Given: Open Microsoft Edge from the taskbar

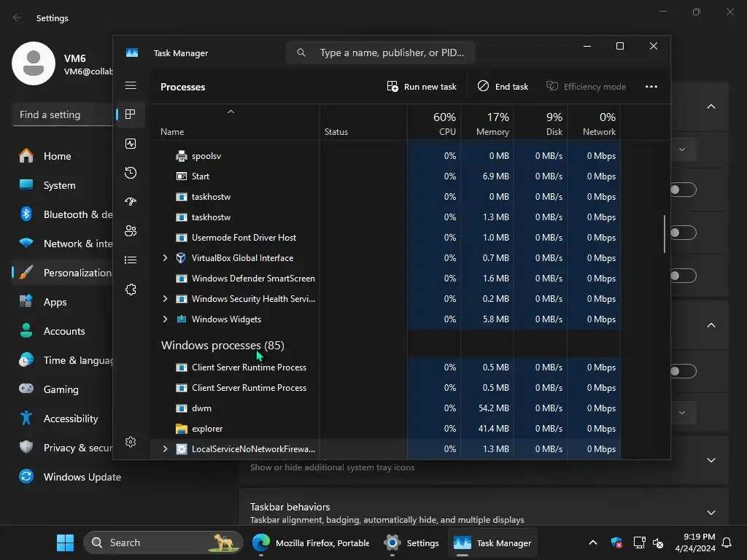Looking at the screenshot, I should 260,542.
